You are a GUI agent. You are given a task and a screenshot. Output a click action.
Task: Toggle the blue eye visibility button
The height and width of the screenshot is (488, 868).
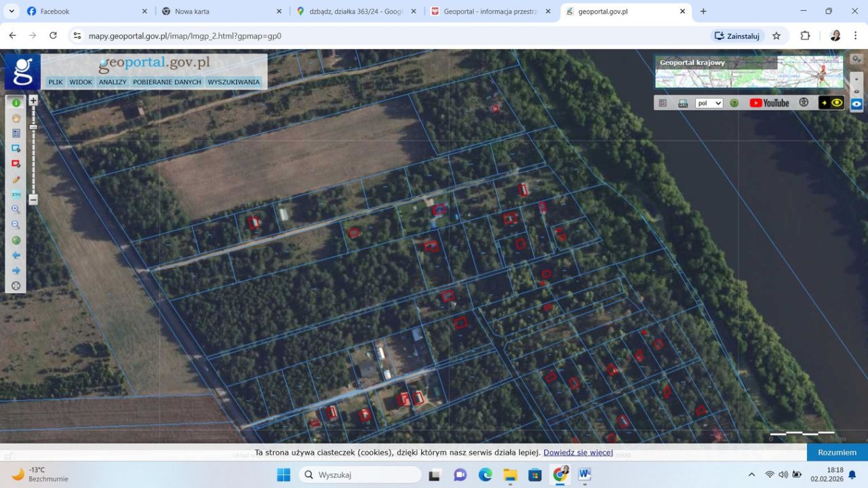[x=857, y=105]
